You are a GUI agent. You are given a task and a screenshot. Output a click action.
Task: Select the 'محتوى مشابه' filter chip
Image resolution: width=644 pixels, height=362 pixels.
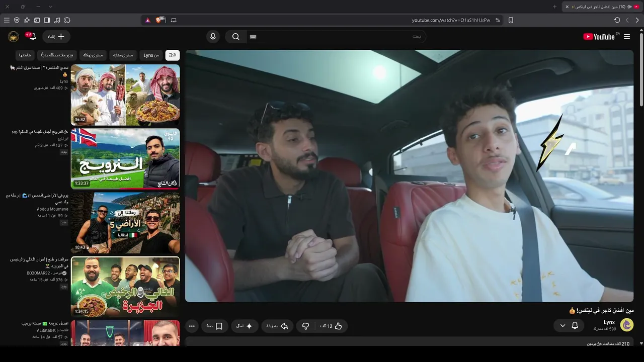tap(123, 55)
